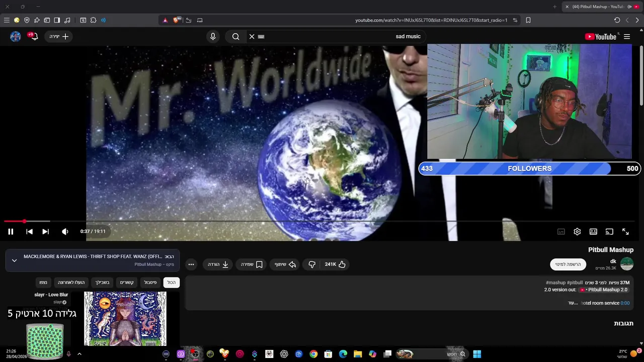The height and width of the screenshot is (362, 644).
Task: Run search with magnifier icon
Action: tap(235, 36)
